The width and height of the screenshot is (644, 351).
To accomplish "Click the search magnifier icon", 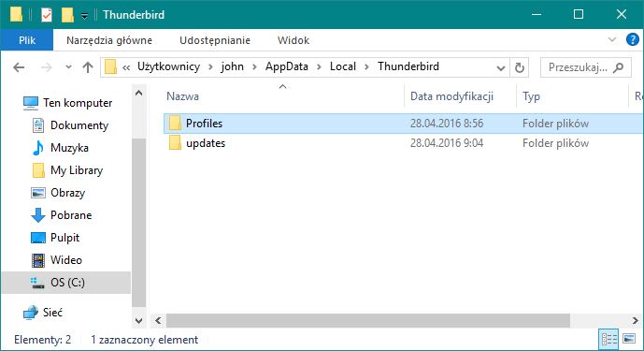I will click(618, 67).
